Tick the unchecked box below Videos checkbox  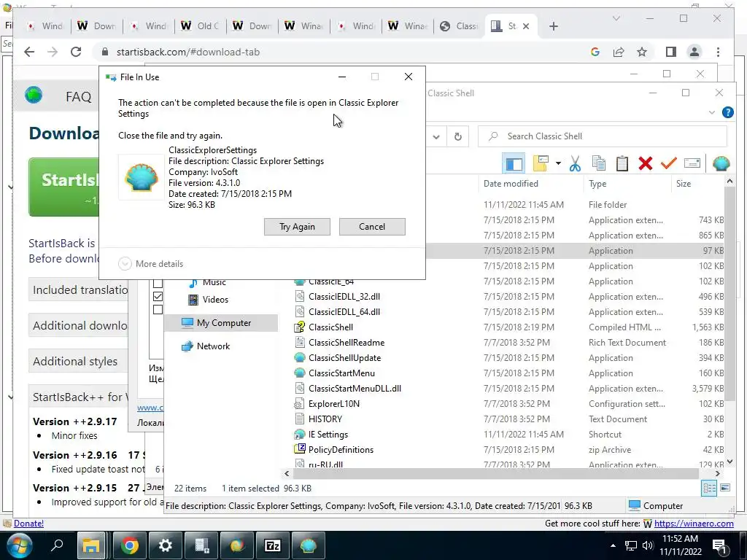click(x=158, y=309)
